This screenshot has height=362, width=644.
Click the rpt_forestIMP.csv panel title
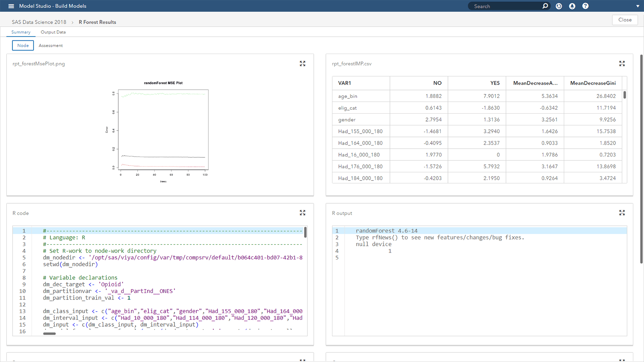(352, 64)
